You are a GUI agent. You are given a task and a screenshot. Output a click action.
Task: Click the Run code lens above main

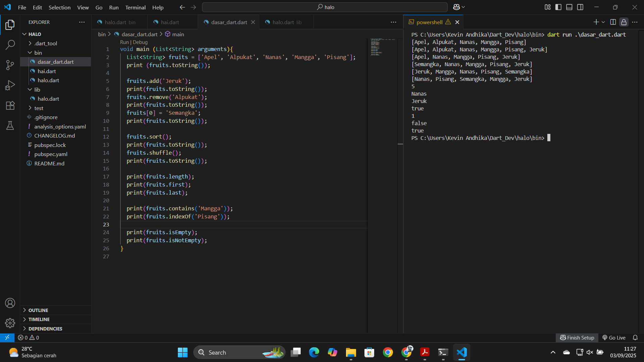point(124,42)
